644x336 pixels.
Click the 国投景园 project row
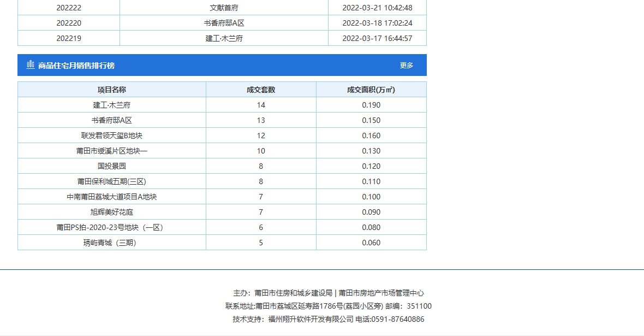click(112, 166)
